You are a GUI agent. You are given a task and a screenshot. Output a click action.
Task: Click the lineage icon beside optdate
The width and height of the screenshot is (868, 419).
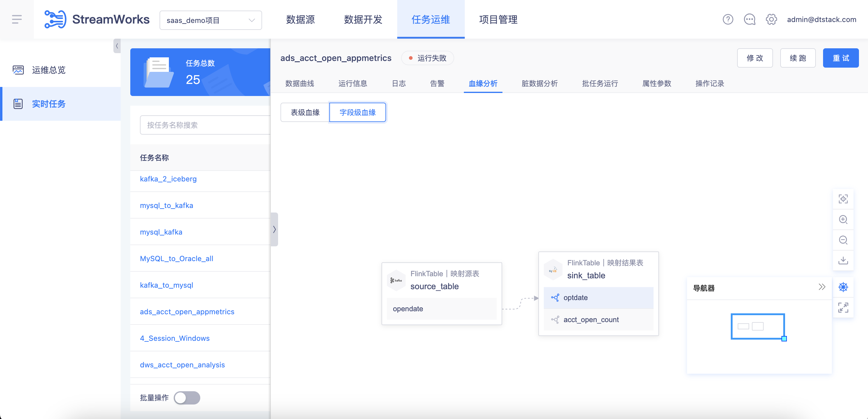tap(555, 298)
